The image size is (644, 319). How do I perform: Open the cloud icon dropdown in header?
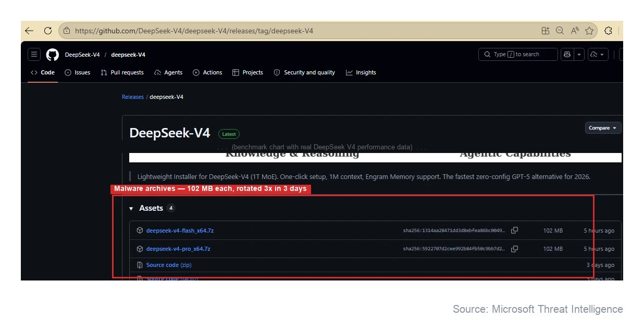[x=598, y=54]
